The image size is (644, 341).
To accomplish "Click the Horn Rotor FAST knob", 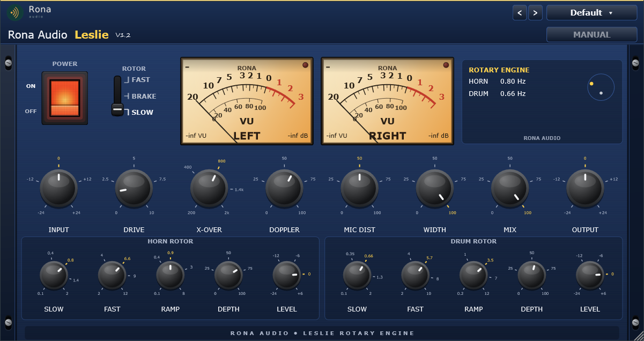I will [x=112, y=276].
